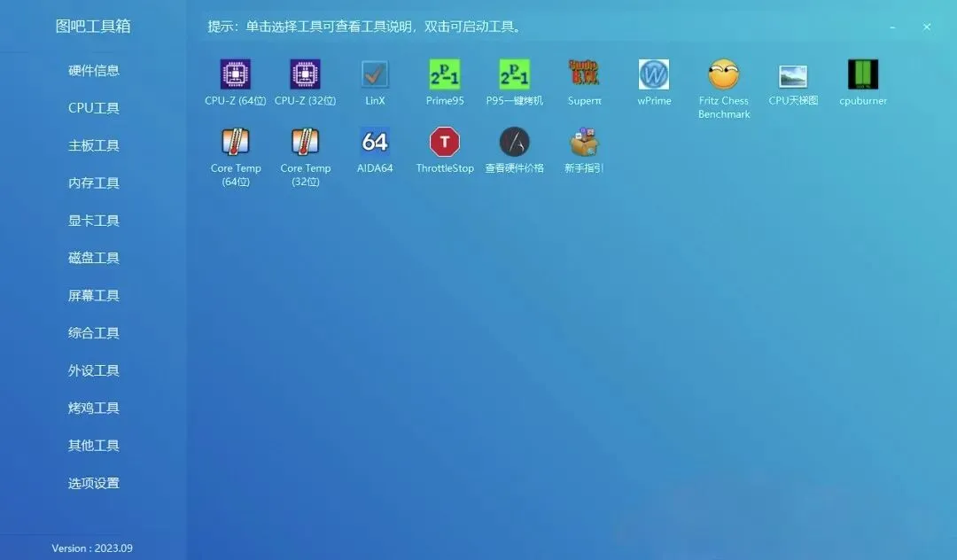Launch cpuburner
This screenshot has height=560, width=957.
tap(862, 76)
